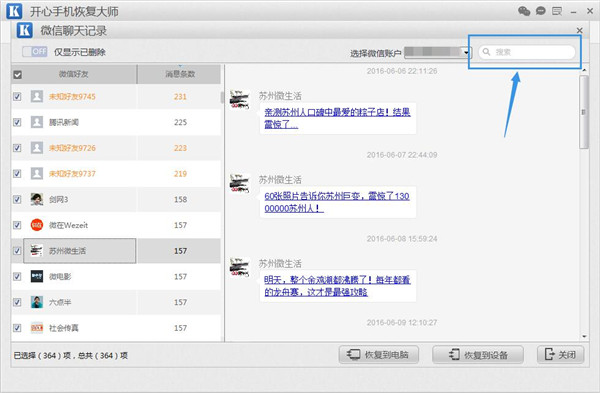Click the 恢复到电脑 button
The height and width of the screenshot is (393, 600).
point(378,355)
